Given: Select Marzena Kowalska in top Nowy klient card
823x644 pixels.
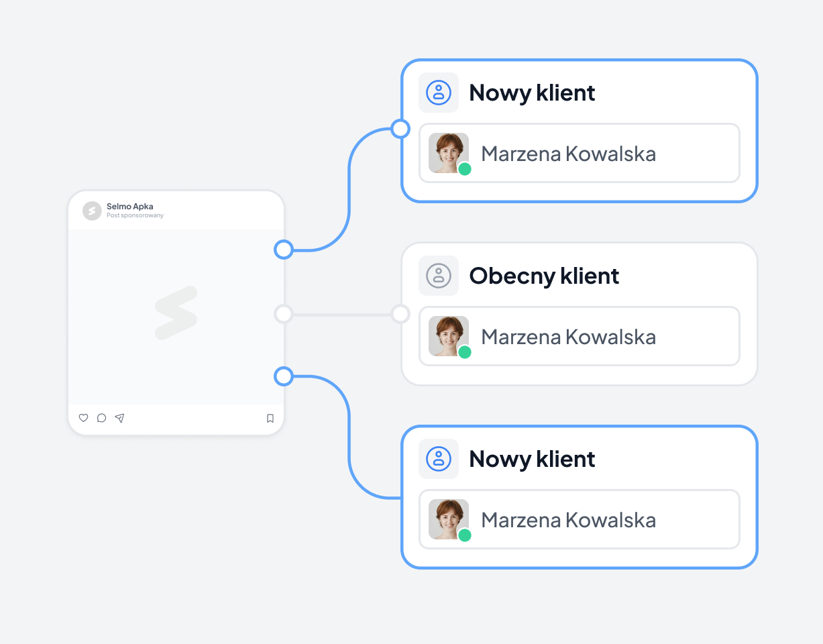Looking at the screenshot, I should click(x=580, y=153).
